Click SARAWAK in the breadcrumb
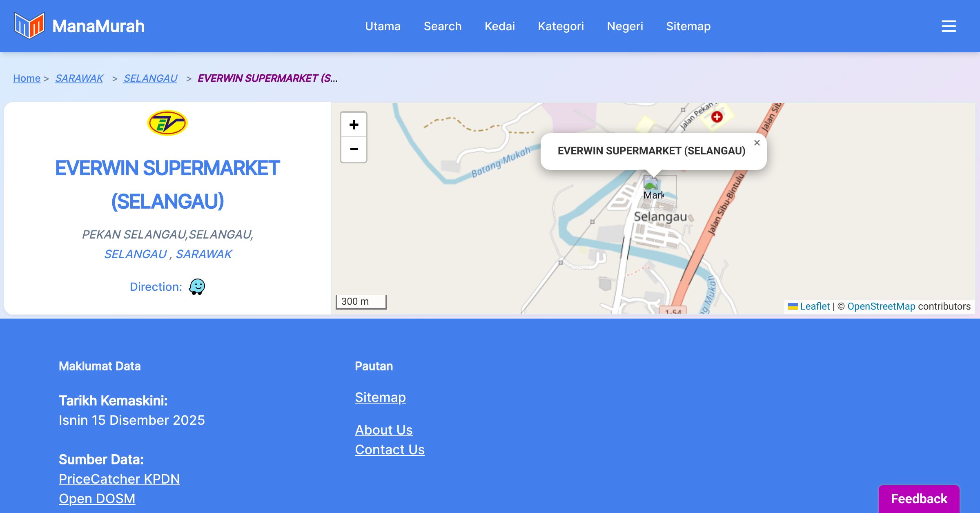The image size is (980, 513). point(79,78)
